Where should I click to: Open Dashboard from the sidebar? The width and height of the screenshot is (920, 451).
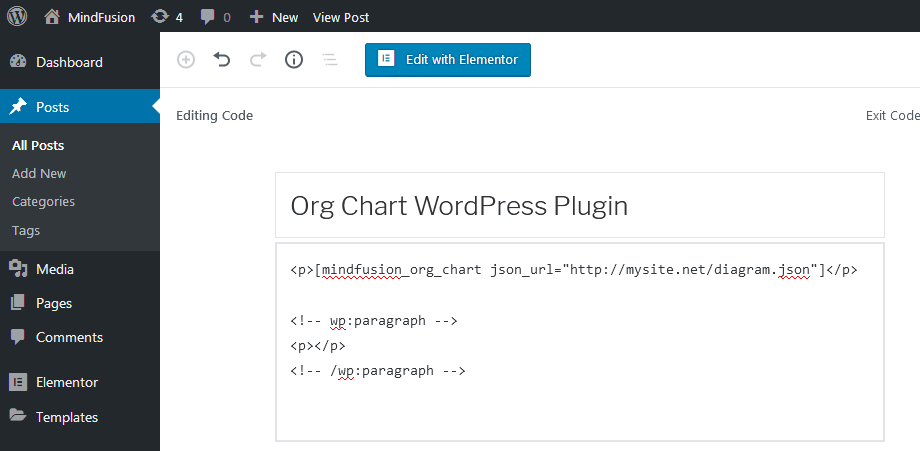tap(69, 62)
